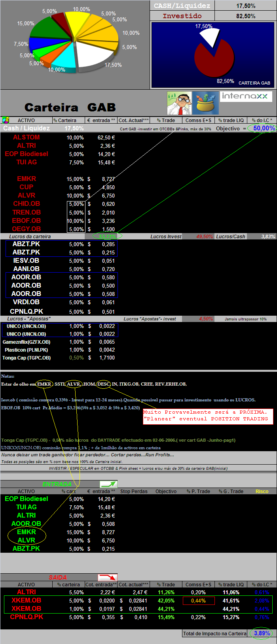Screen dimensions: 277x644
Task: Click the green 53,33% Lucros da carteira value
Action: pos(107,236)
